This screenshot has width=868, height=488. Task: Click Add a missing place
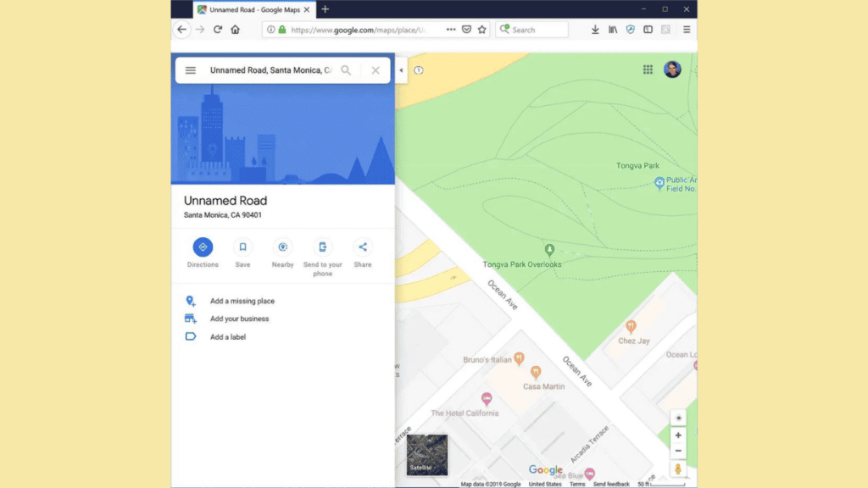point(242,301)
